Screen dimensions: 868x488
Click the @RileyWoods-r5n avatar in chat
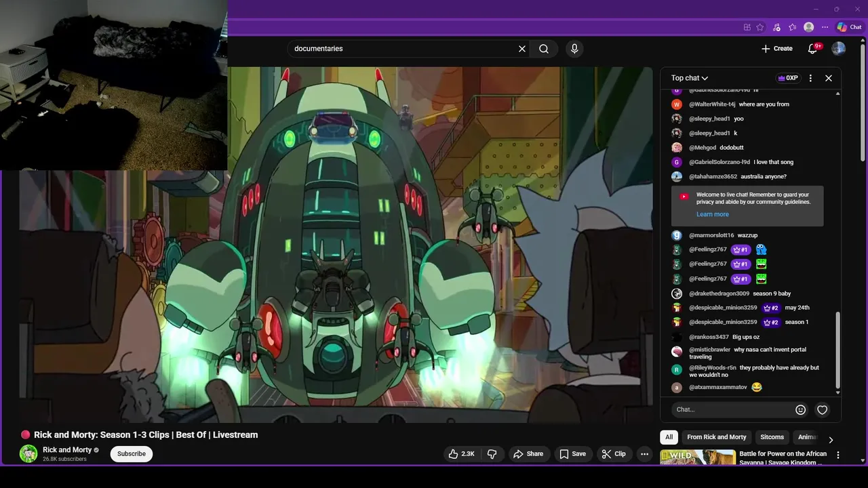tap(677, 369)
